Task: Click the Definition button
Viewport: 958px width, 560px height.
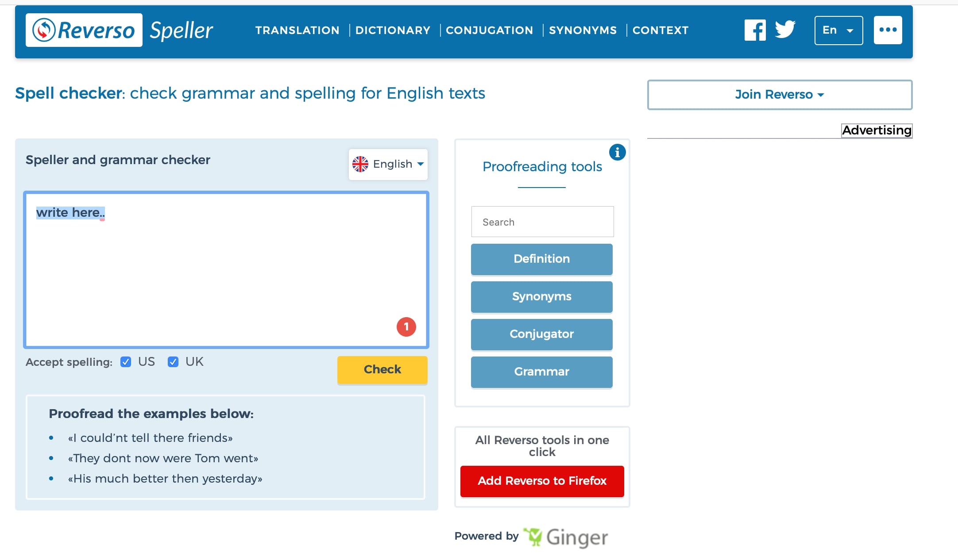Action: [x=542, y=259]
